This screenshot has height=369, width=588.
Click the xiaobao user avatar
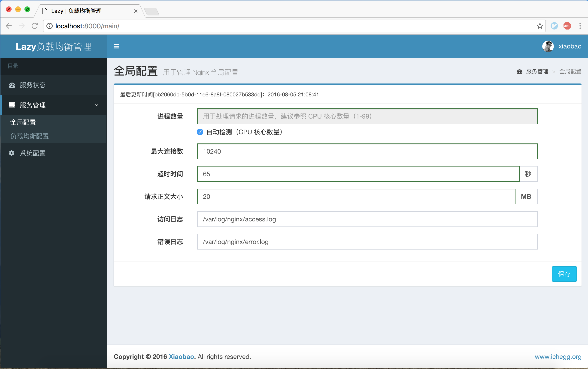tap(548, 46)
